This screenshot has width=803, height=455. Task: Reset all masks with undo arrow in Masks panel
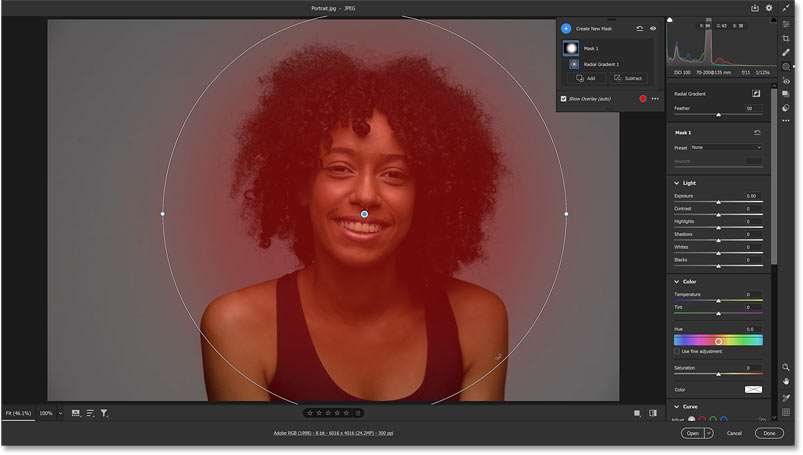640,29
